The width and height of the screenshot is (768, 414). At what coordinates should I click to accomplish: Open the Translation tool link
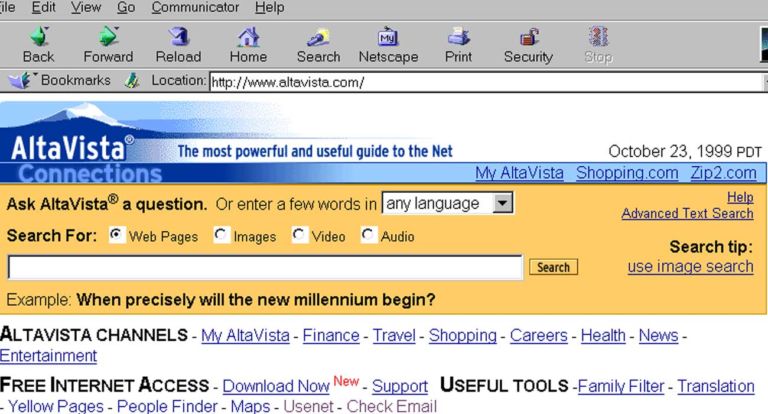[x=716, y=386]
